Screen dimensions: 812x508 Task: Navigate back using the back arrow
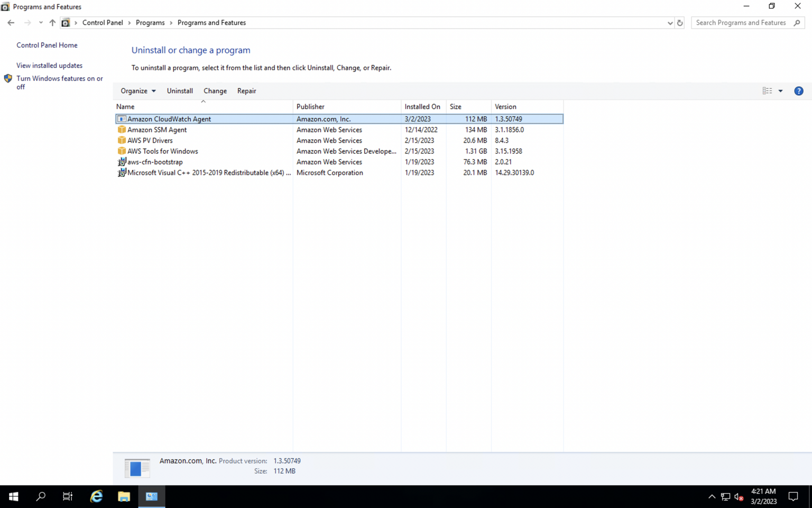[11, 23]
